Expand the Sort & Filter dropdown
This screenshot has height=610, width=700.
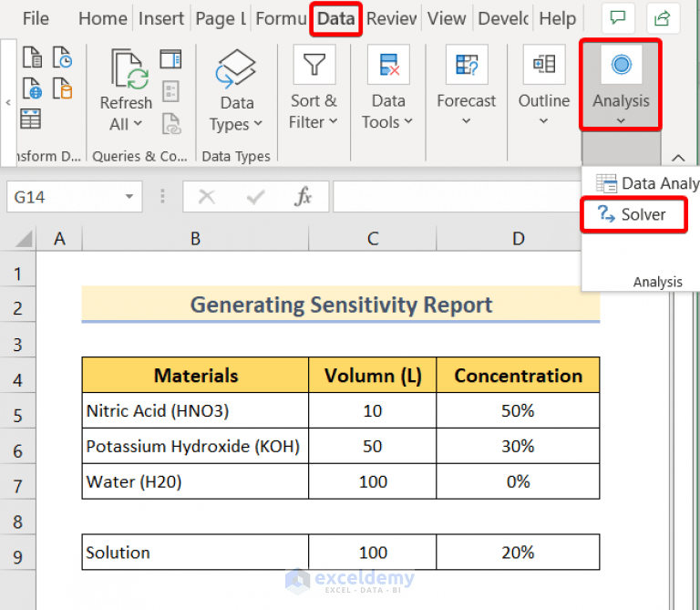333,121
